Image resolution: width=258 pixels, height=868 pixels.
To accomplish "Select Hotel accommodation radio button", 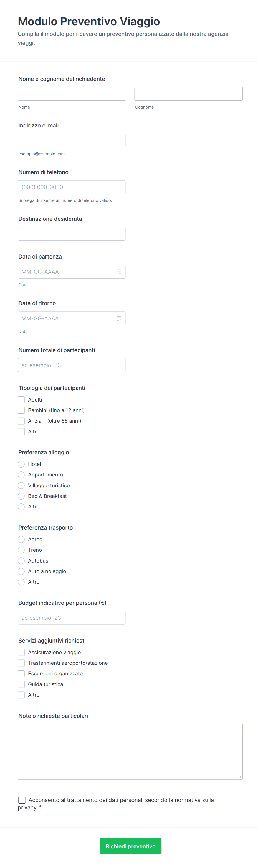I will tap(21, 464).
